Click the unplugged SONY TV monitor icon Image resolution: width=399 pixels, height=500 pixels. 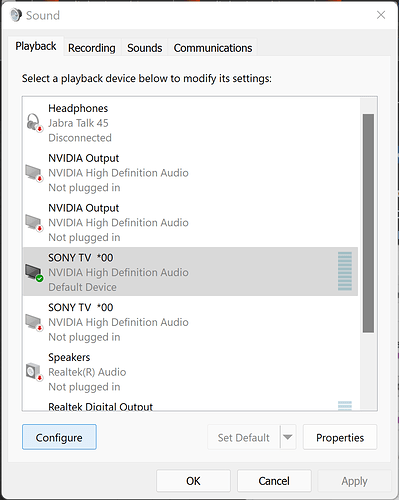coord(34,322)
